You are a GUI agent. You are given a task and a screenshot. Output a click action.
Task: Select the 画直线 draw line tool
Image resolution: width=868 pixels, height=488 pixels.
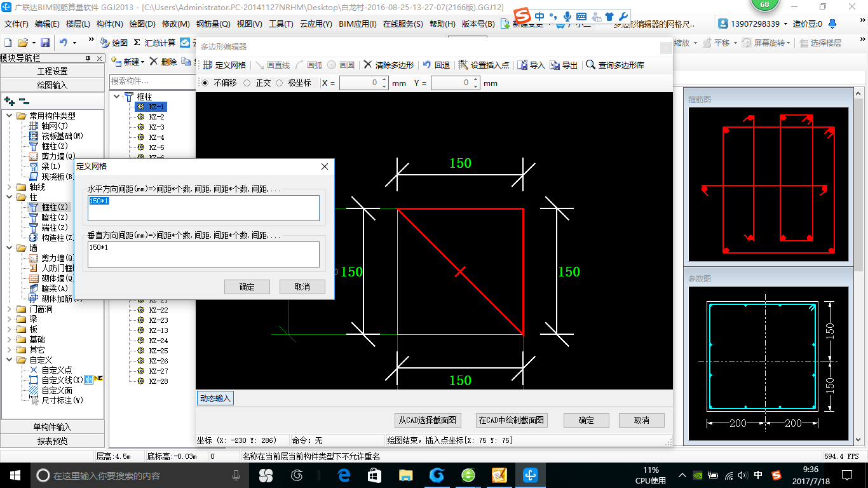272,65
